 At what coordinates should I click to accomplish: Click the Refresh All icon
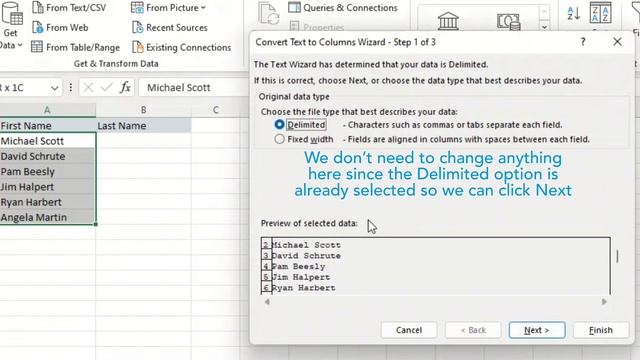(x=269, y=13)
